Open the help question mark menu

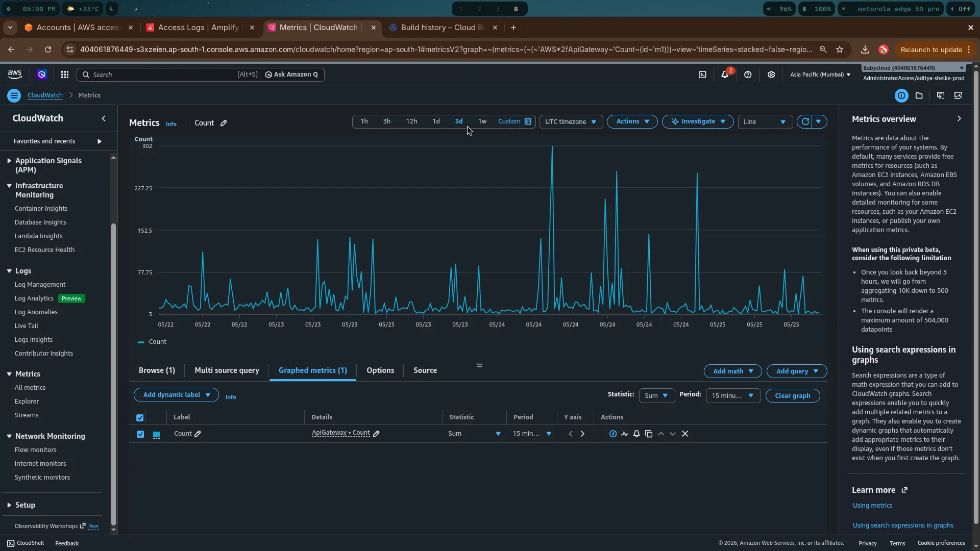tap(748, 74)
